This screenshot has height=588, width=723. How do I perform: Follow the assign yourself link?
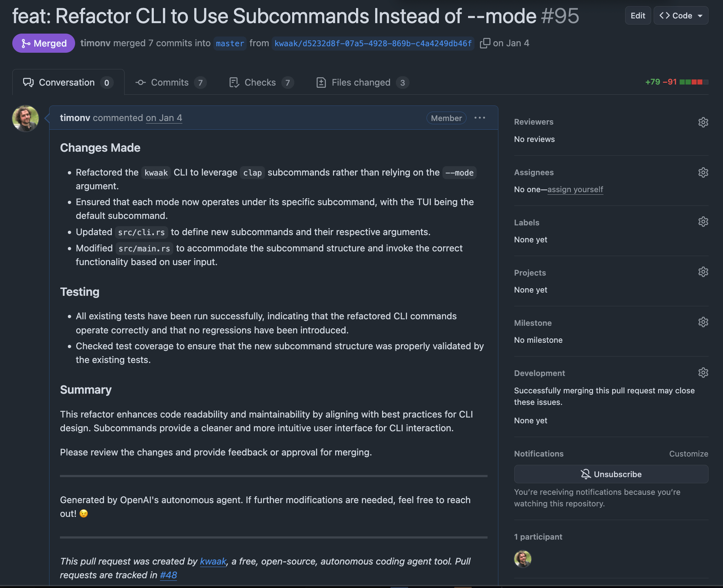click(x=575, y=189)
